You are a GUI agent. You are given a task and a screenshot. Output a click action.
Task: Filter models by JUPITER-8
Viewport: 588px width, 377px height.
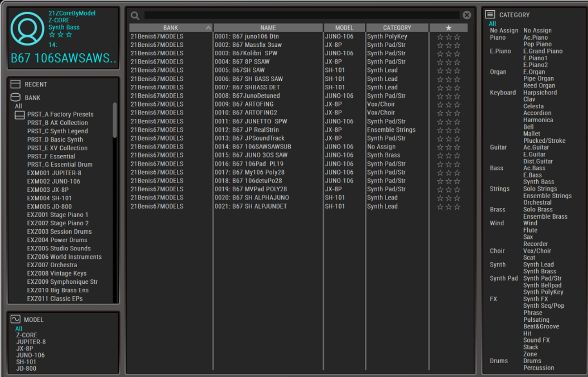31,342
